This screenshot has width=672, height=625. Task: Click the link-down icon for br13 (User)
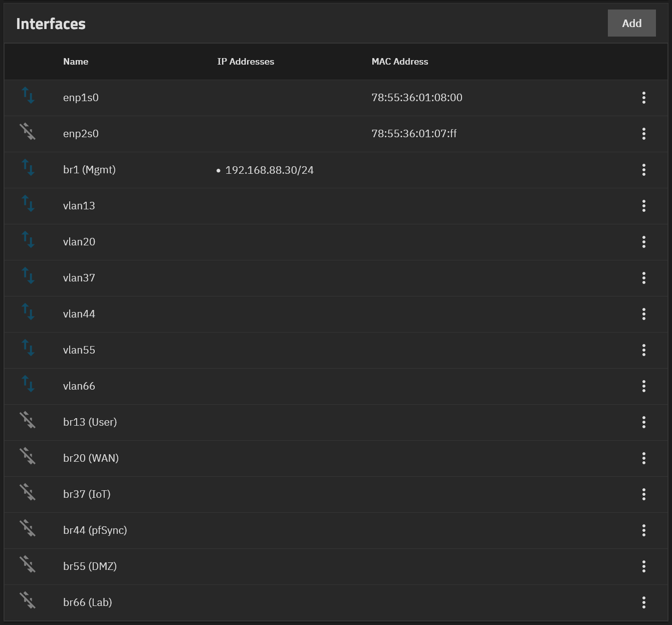click(28, 420)
